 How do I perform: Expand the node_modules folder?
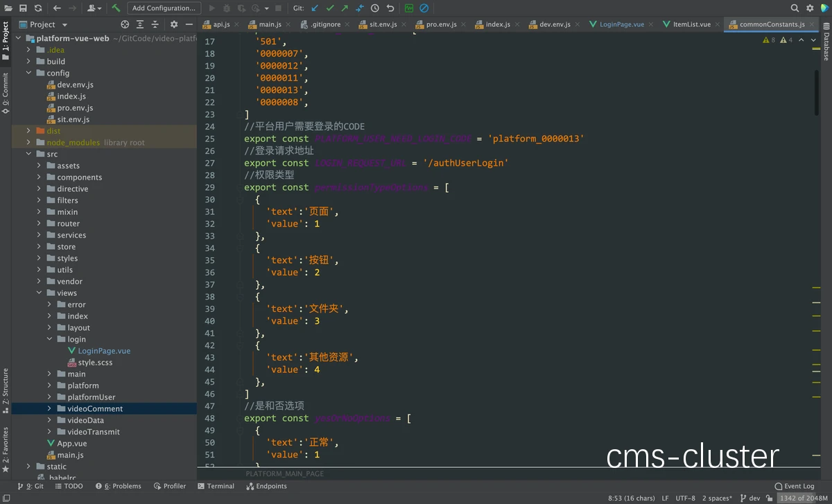pyautogui.click(x=29, y=142)
